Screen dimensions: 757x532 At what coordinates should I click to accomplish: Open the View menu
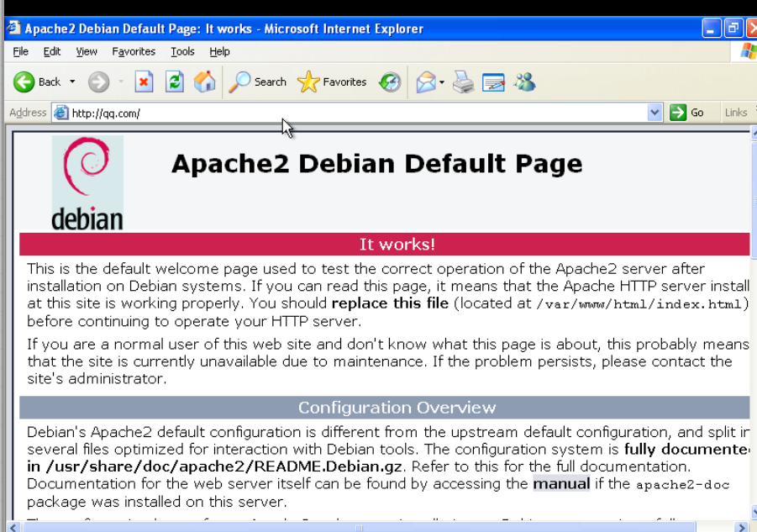[x=87, y=51]
